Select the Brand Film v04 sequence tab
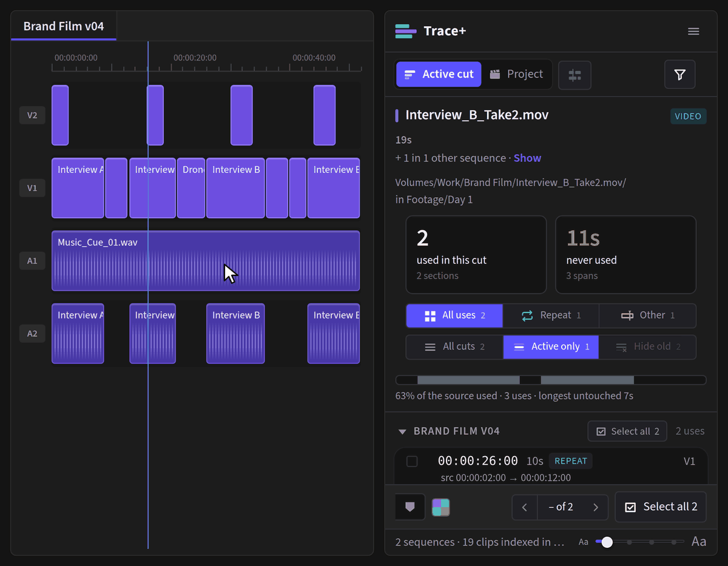This screenshot has height=566, width=728. pyautogui.click(x=64, y=26)
